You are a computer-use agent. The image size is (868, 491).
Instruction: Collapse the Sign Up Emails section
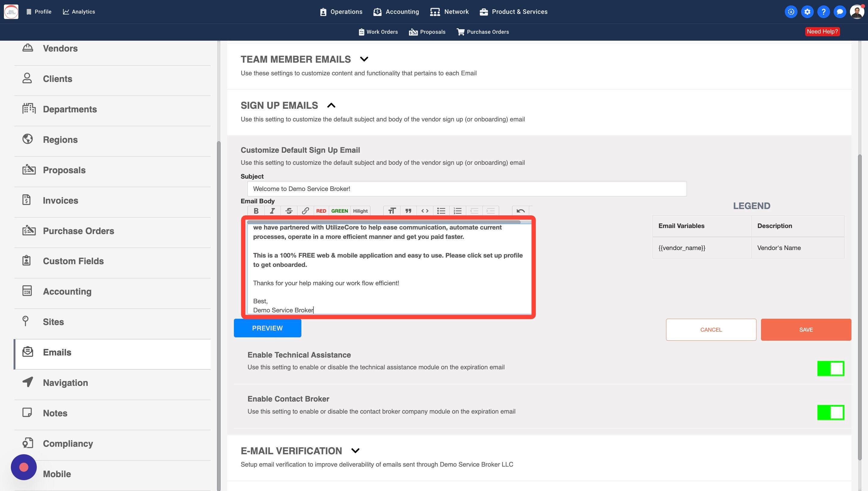coord(331,105)
